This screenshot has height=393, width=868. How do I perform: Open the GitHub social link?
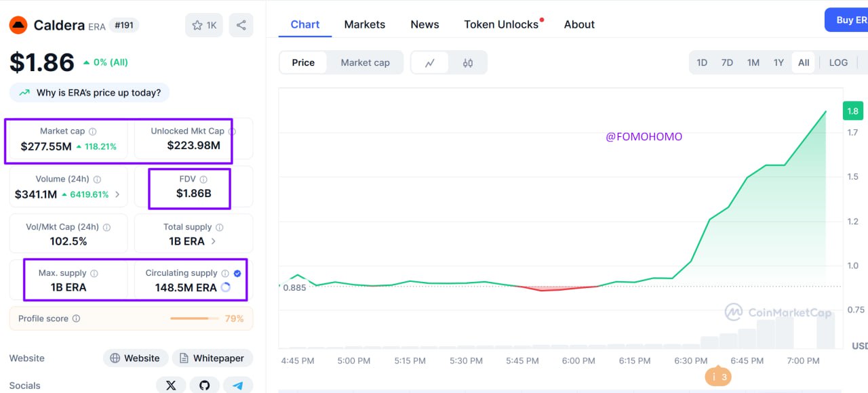pos(204,386)
